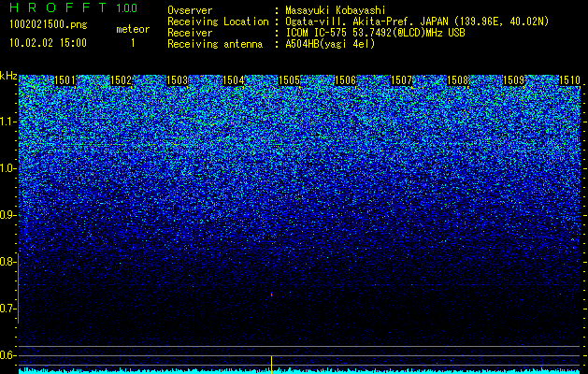Click the 1508 time marker label

tap(457, 80)
